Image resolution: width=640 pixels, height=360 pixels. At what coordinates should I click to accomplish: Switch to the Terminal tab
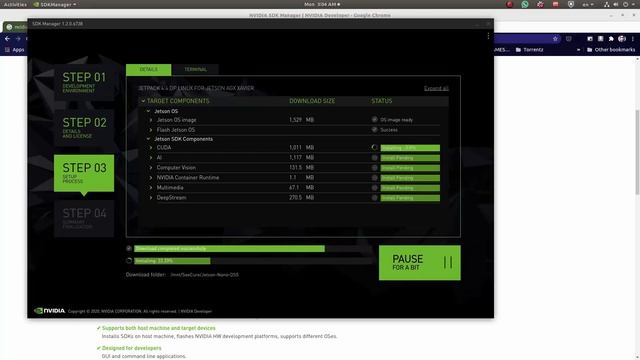tap(195, 69)
